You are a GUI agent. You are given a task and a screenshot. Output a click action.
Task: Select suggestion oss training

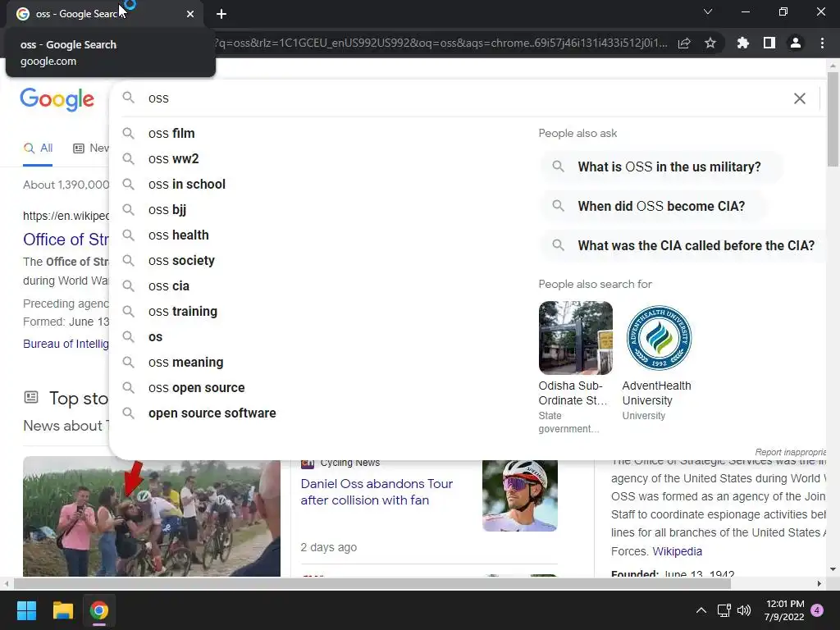click(x=322, y=312)
